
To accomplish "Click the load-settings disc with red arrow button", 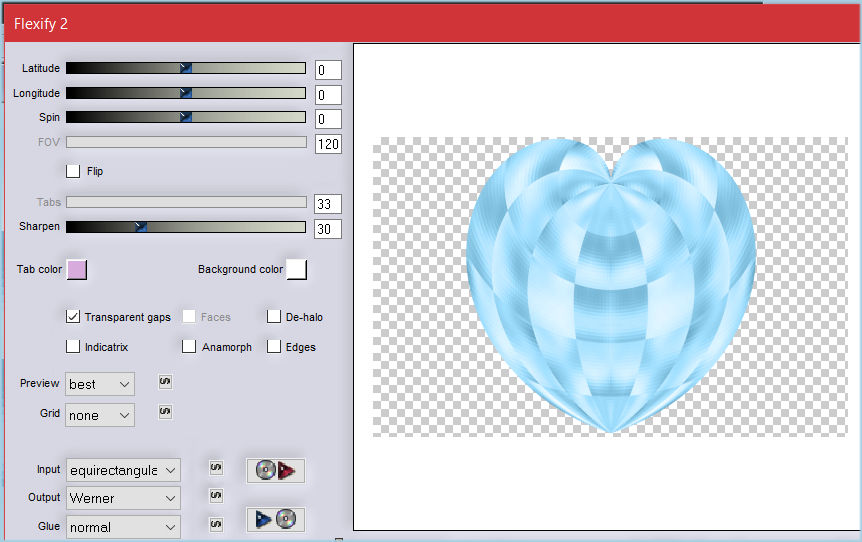I will click(275, 471).
